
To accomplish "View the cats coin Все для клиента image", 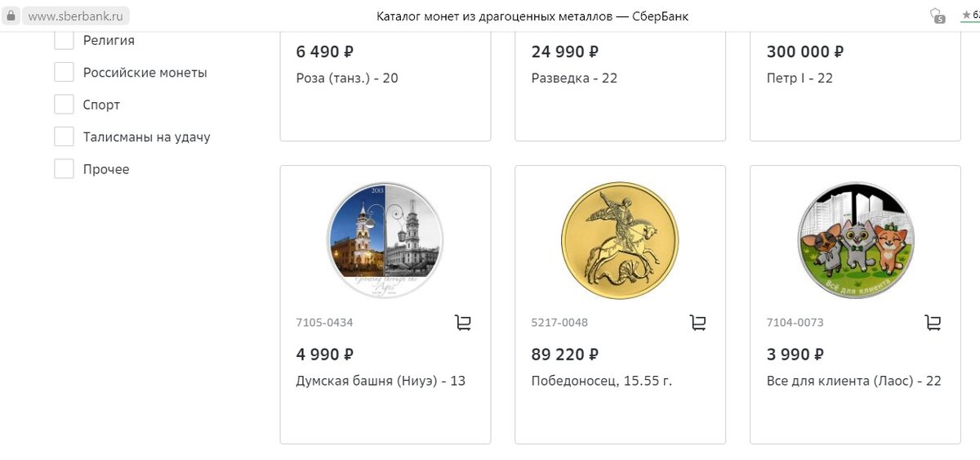I will [x=855, y=240].
